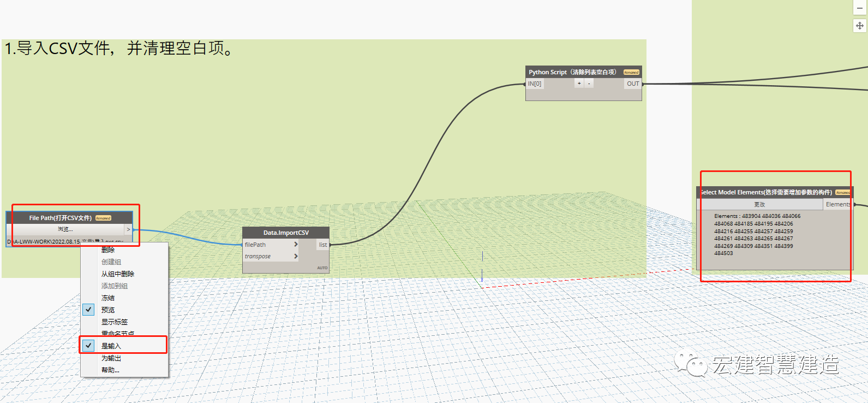Click the Renamed badge on File Path node
This screenshot has width=868, height=403.
click(103, 218)
